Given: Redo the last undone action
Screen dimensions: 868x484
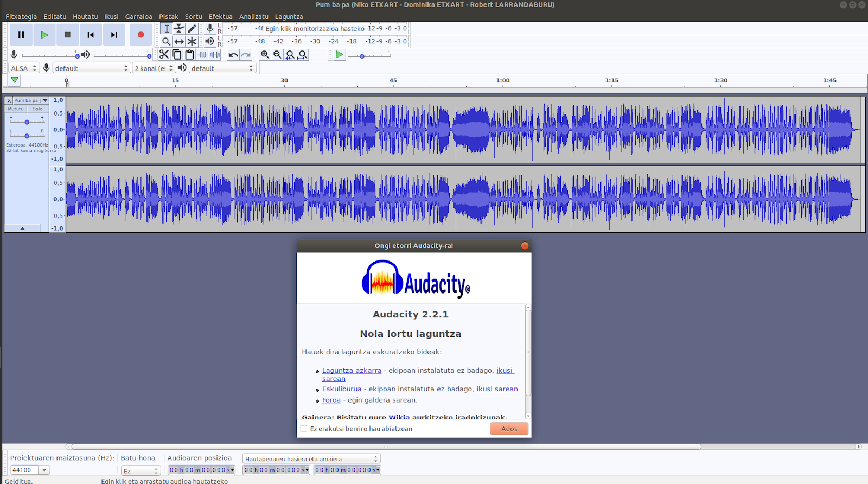Looking at the screenshot, I should tap(246, 54).
